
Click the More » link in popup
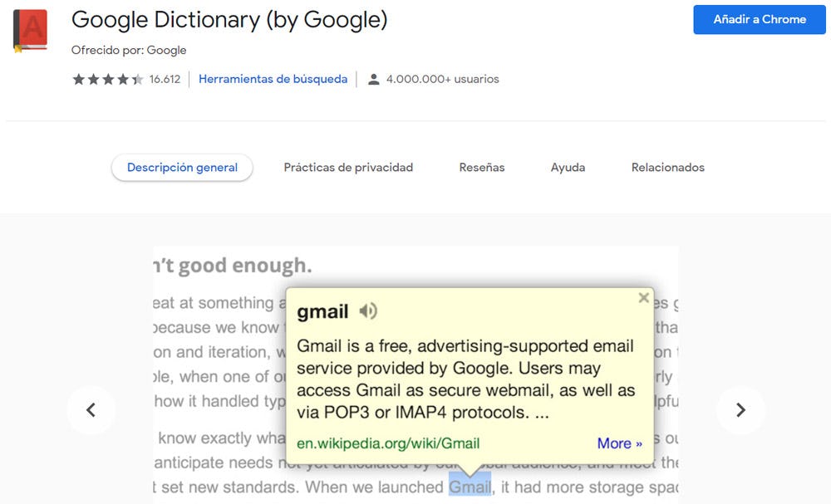point(620,443)
